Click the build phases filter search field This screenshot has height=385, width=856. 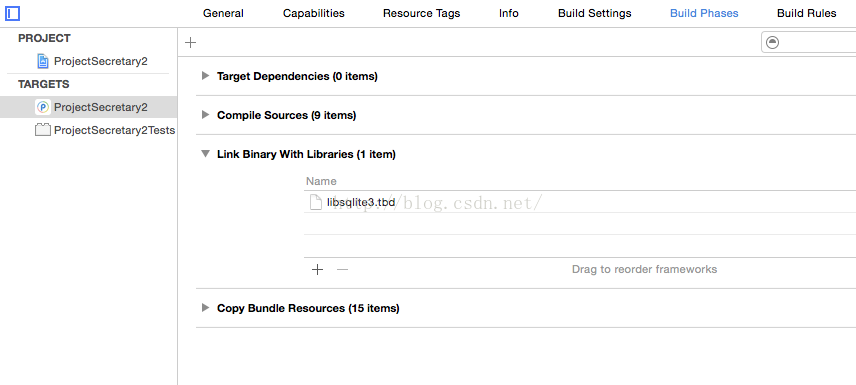click(x=809, y=43)
